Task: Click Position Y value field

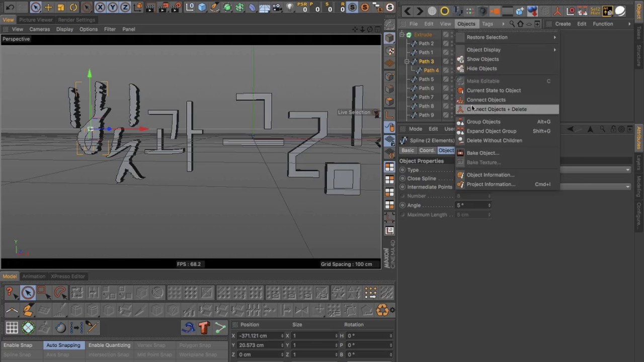Action: pos(261,345)
